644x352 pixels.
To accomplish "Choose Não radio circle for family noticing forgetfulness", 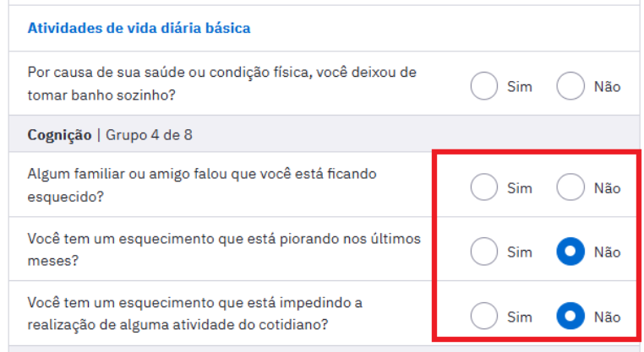I will coord(570,188).
